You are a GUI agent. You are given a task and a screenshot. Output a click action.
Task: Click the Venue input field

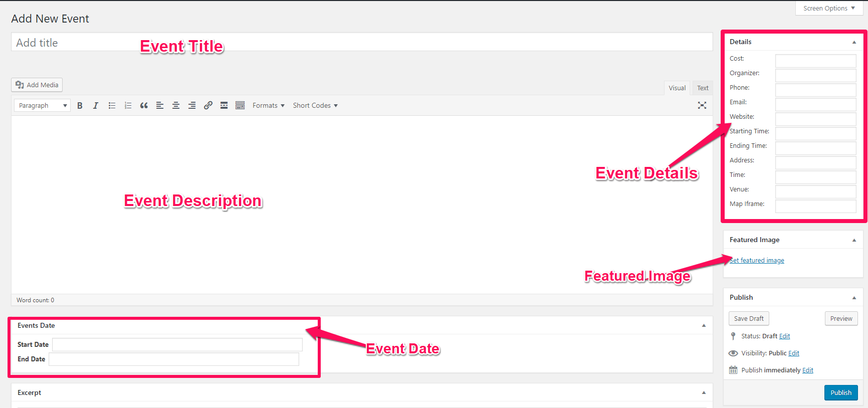pyautogui.click(x=815, y=191)
